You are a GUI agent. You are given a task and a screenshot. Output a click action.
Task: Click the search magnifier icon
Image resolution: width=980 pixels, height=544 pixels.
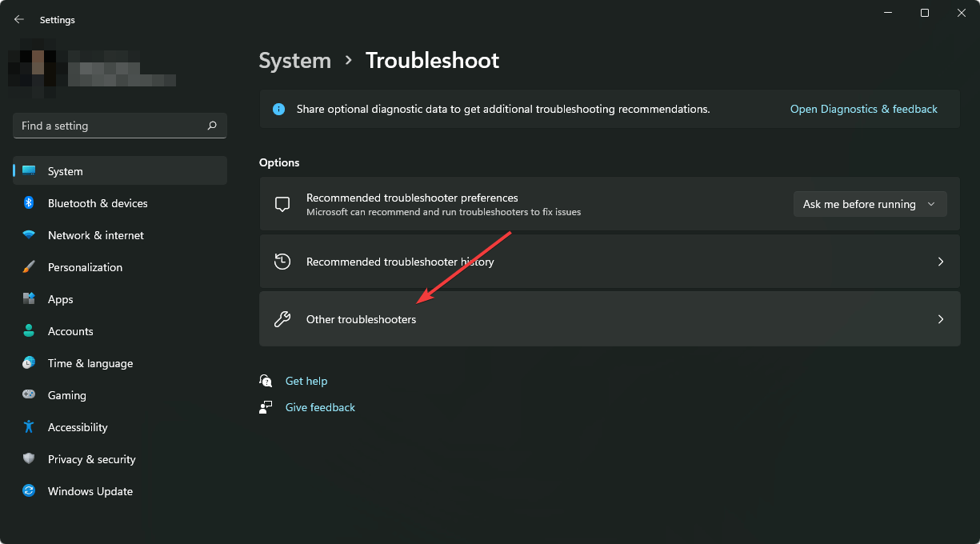pyautogui.click(x=212, y=126)
